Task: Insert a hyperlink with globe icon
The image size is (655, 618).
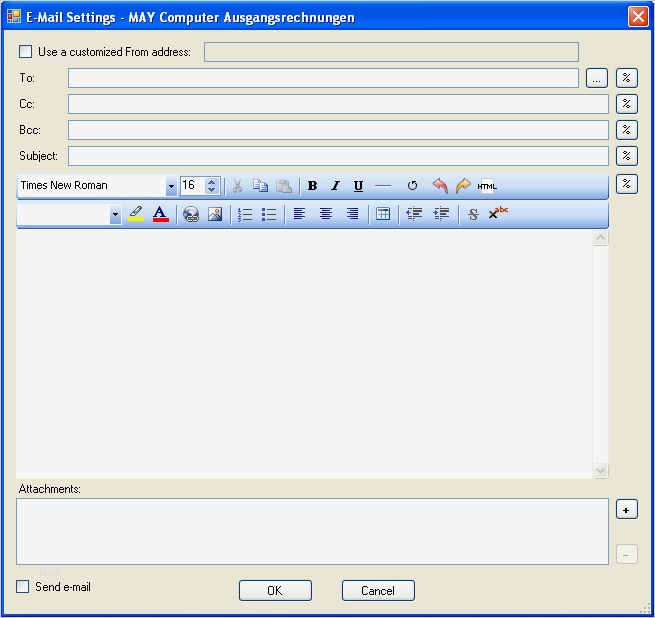Action: [x=191, y=214]
